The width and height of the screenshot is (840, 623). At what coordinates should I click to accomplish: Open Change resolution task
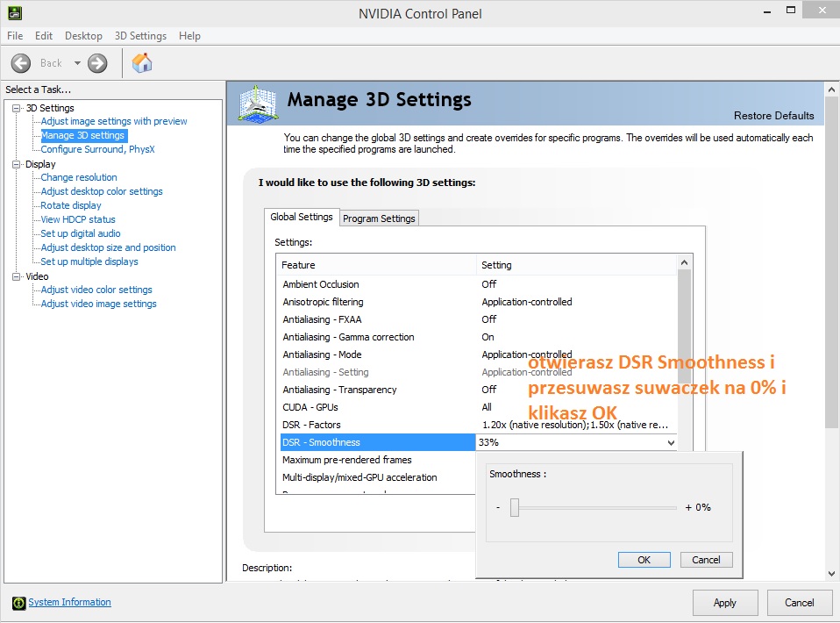pyautogui.click(x=79, y=177)
